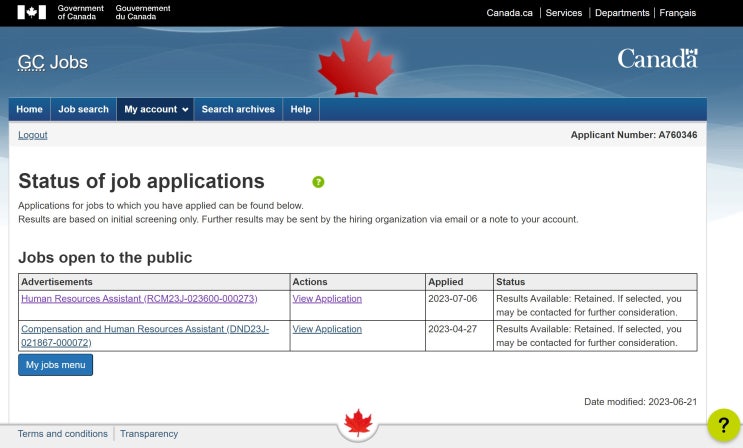Click the Logout link
This screenshot has width=743, height=448.
[x=32, y=135]
